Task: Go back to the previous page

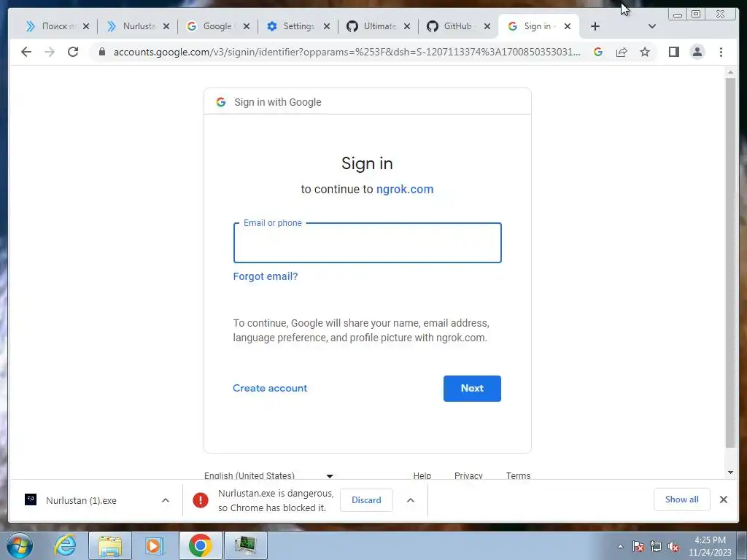Action: [26, 52]
